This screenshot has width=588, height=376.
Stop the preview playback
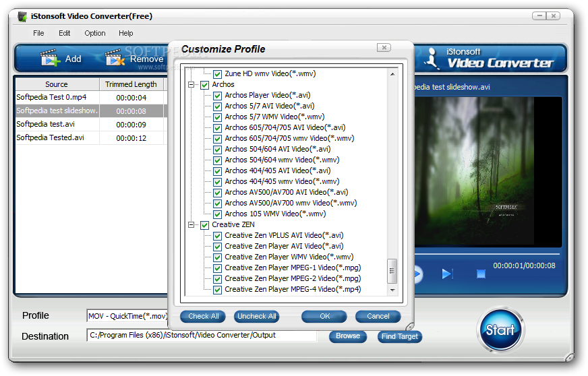pos(481,274)
